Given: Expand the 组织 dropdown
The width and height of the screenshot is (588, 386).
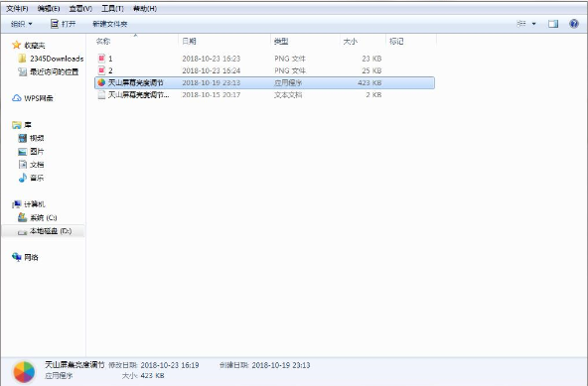Looking at the screenshot, I should (22, 24).
